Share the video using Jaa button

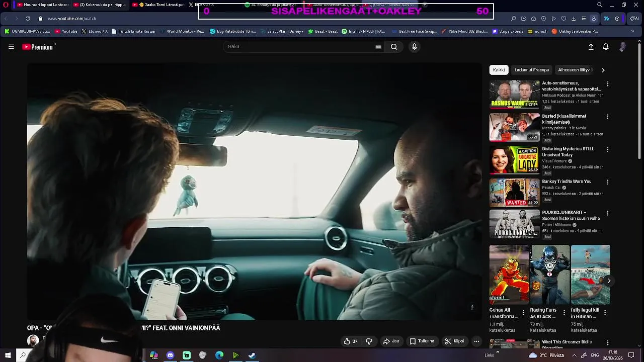tap(391, 341)
